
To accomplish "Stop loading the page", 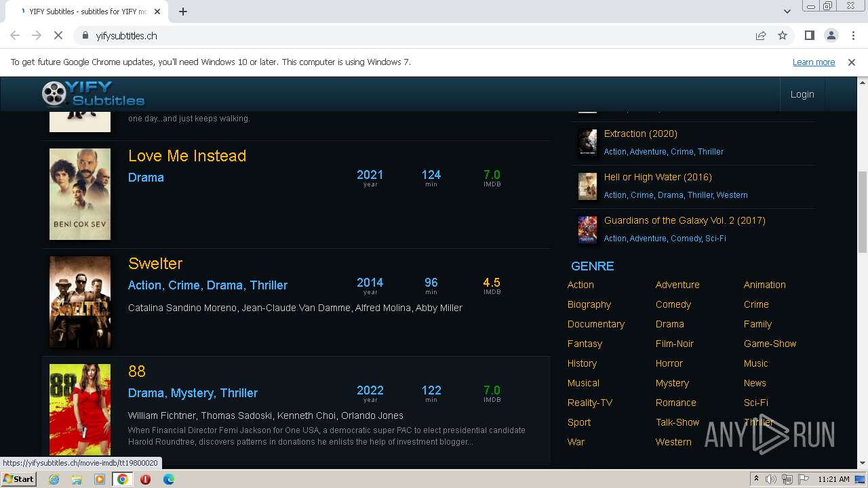I will coord(58,35).
